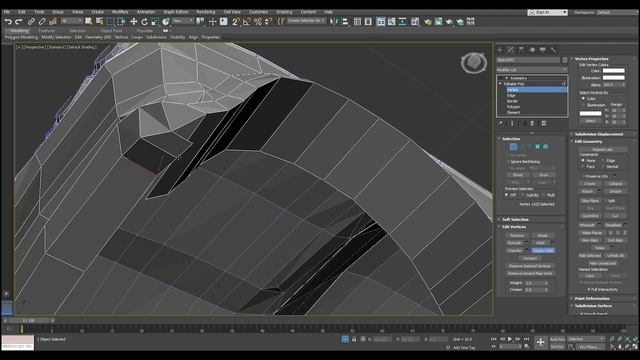This screenshot has height=360, width=640.
Task: Click the Pin Stack icon
Action: tap(500, 123)
